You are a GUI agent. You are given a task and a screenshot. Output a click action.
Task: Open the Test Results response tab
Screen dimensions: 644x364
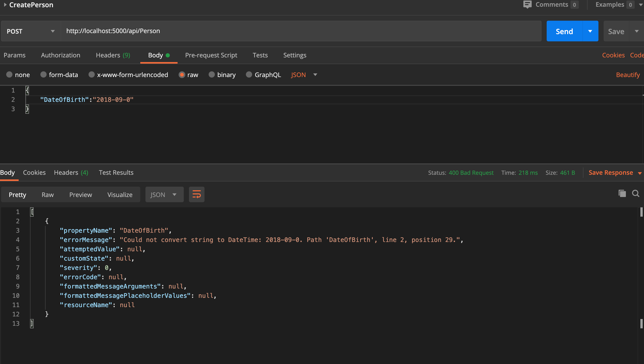click(x=116, y=172)
